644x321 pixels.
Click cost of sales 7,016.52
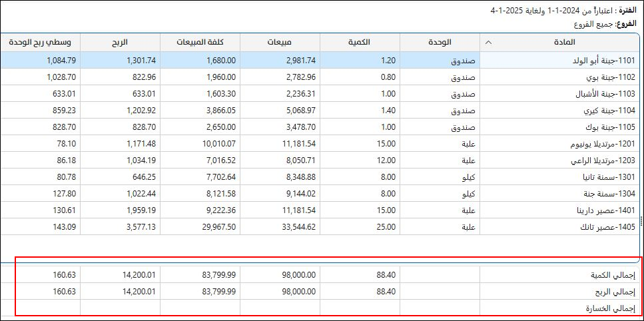222,160
